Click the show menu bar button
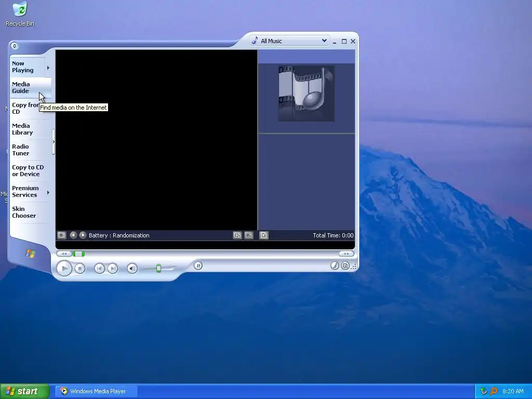 click(x=14, y=46)
